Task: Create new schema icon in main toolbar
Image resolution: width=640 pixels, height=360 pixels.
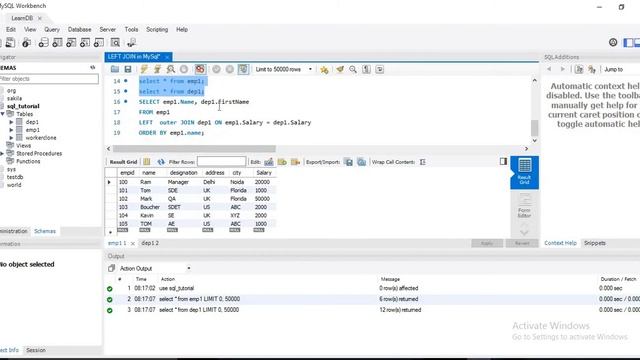Action: tap(43, 42)
